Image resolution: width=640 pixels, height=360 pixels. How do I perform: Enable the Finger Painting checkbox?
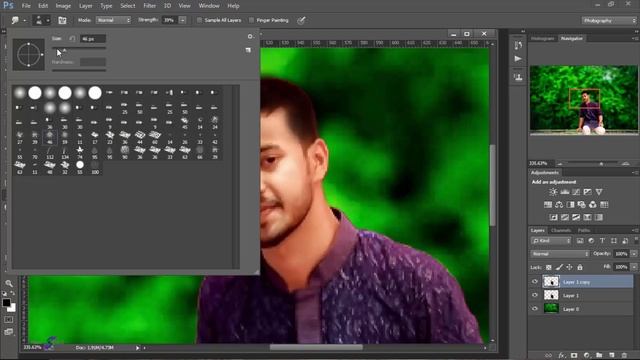point(251,20)
